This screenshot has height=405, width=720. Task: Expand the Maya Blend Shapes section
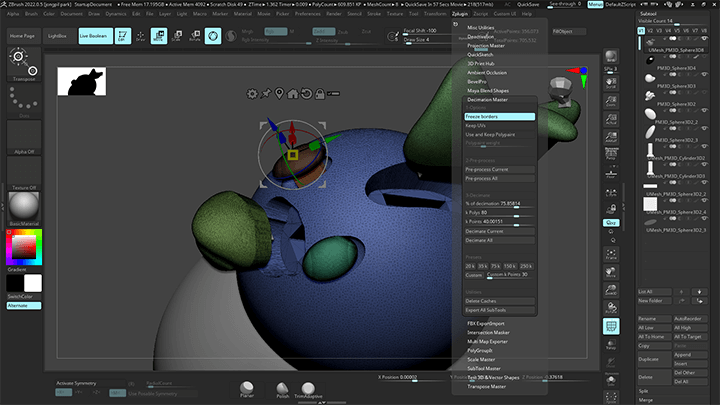[488, 90]
